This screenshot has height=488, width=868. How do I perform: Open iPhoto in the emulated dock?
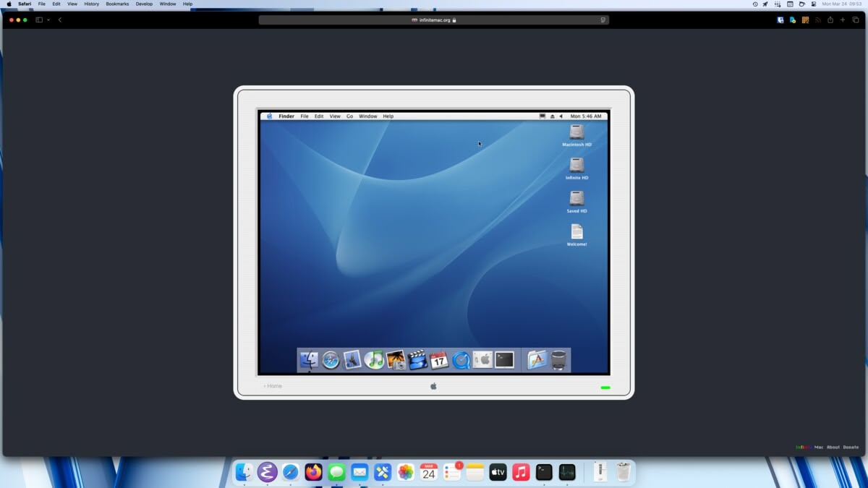tap(396, 360)
